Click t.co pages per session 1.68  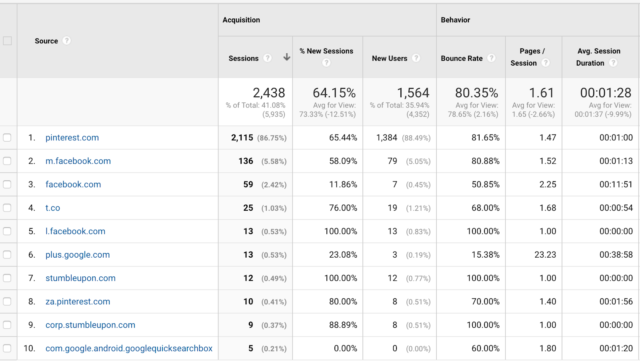coord(548,208)
